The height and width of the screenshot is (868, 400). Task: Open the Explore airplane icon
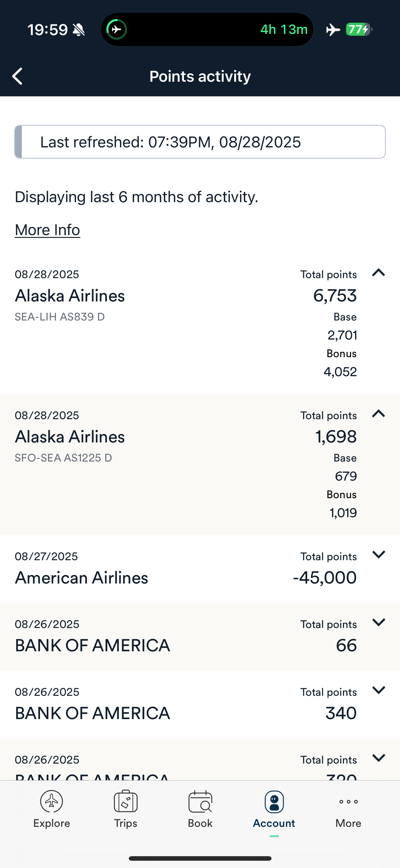coord(52,801)
